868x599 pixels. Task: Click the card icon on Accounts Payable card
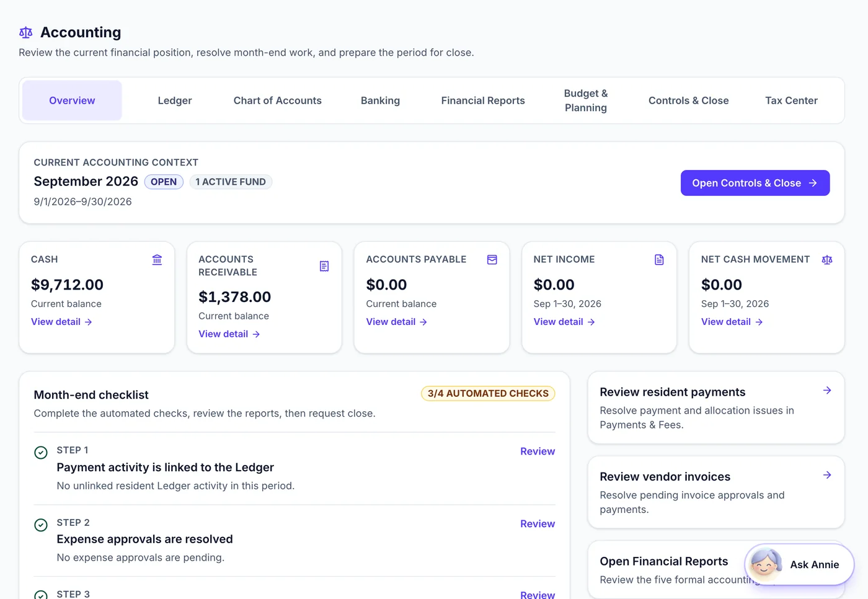(x=492, y=260)
